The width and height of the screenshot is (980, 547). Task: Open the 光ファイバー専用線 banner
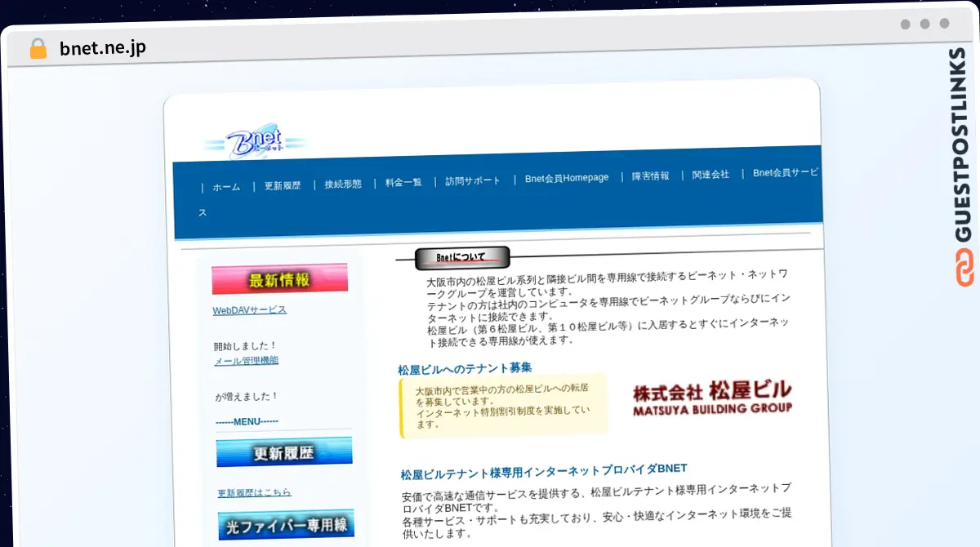tap(285, 525)
